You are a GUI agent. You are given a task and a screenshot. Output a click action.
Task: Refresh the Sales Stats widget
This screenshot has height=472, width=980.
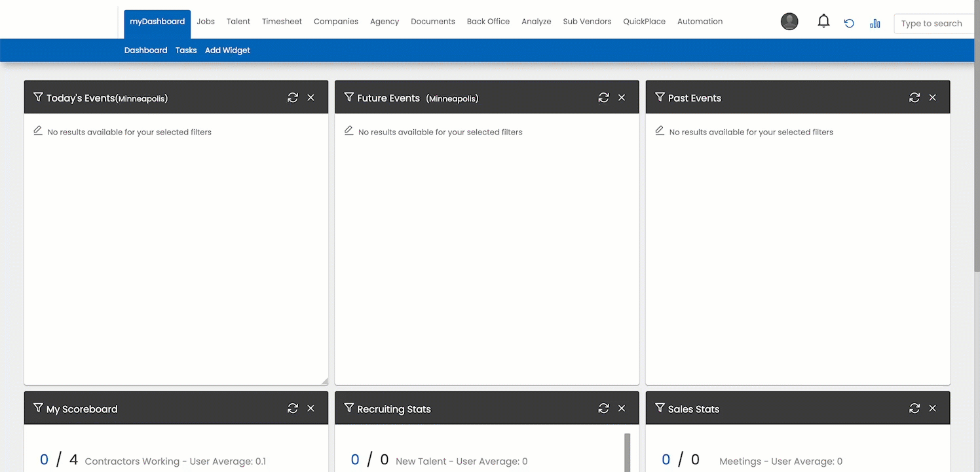(914, 408)
